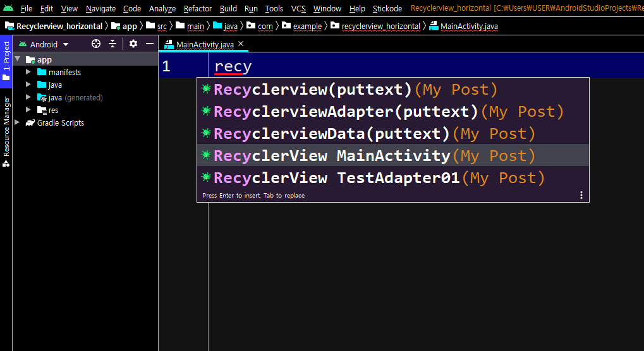The image size is (644, 351).
Task: Choose RecyclerView MainActivity suggestion
Action: pyautogui.click(x=393, y=155)
